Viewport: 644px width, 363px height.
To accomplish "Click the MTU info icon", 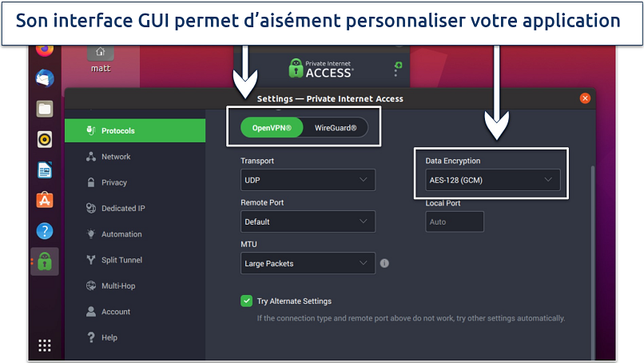I will 384,263.
